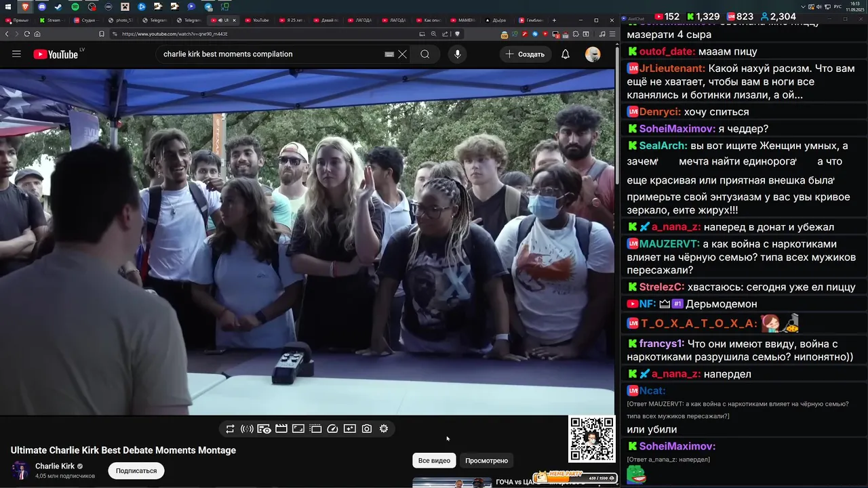Click the video player to pause
Screen dimensions: 868x488
pyautogui.click(x=307, y=242)
